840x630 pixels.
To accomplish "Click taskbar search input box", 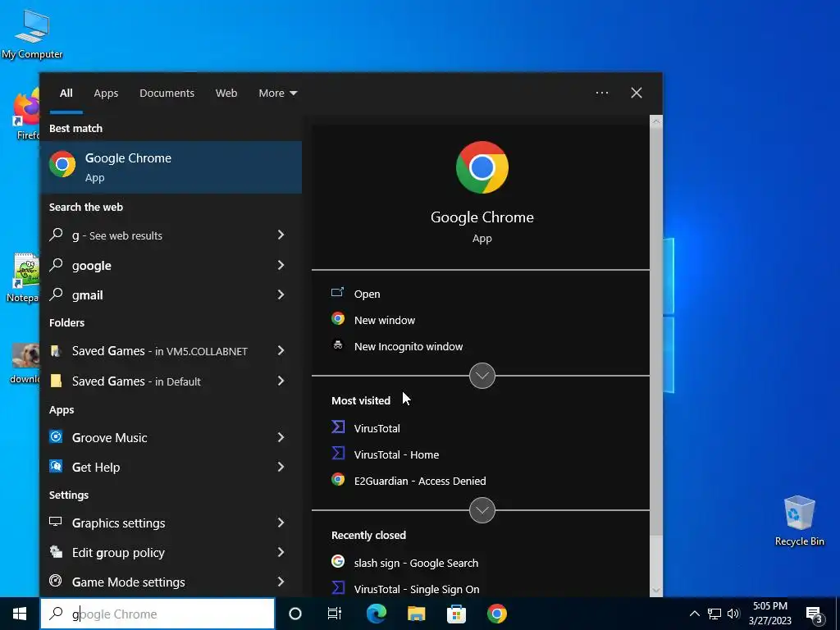I will click(157, 614).
